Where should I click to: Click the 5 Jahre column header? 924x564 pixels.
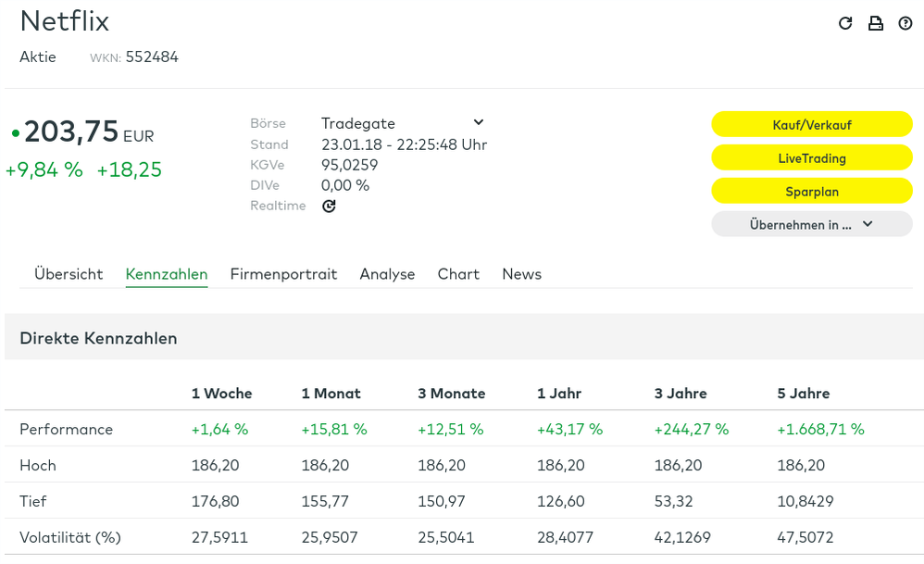803,394
